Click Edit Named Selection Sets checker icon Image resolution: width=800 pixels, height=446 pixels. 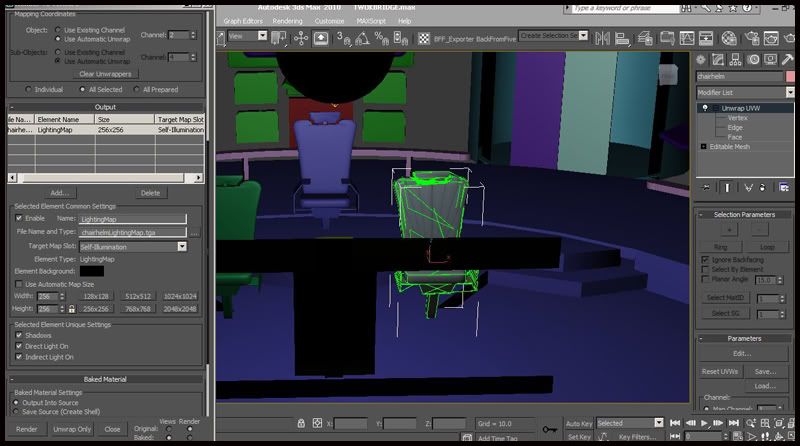423,38
